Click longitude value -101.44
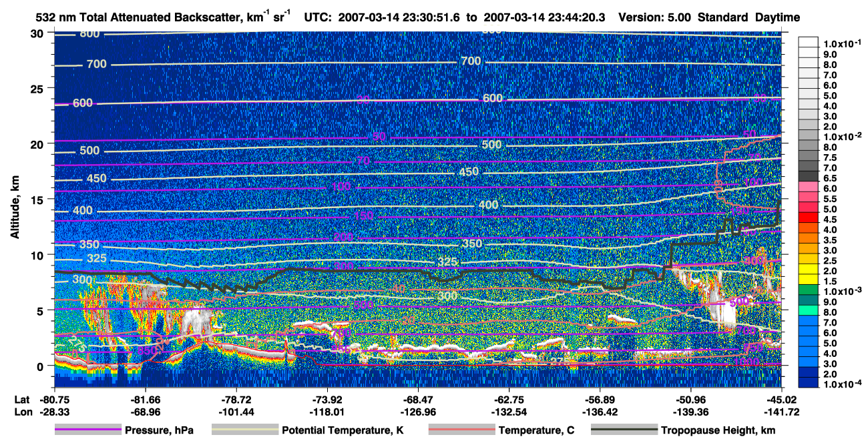 236,412
